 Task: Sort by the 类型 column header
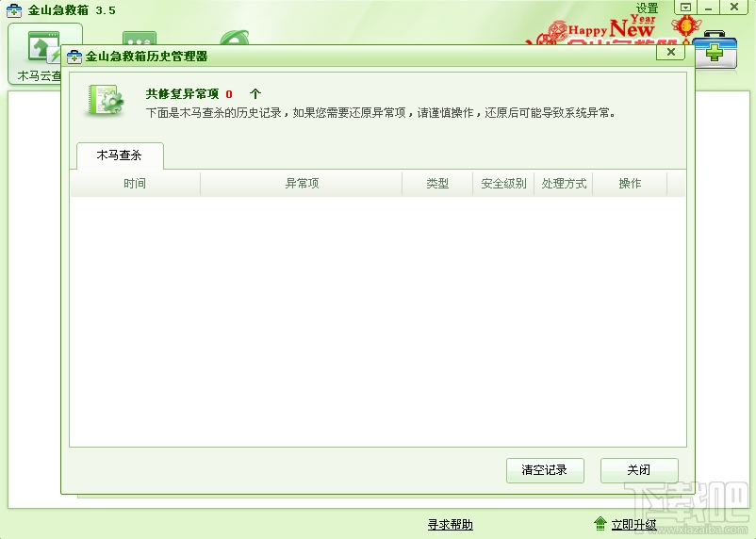(x=437, y=184)
